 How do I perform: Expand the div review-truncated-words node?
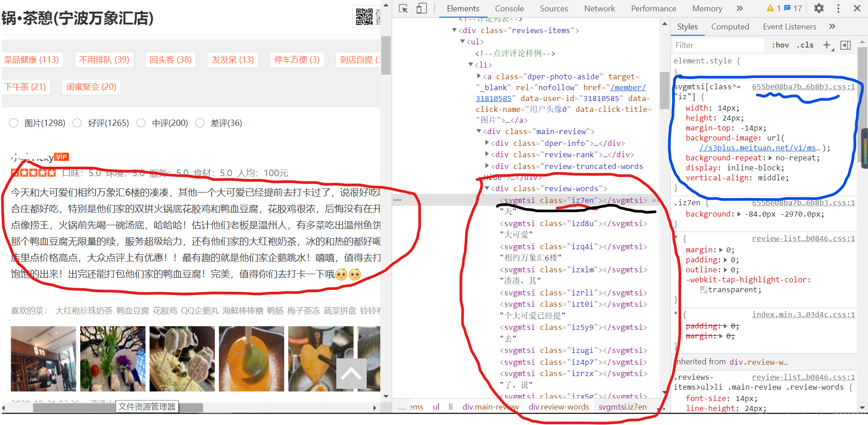(x=487, y=166)
